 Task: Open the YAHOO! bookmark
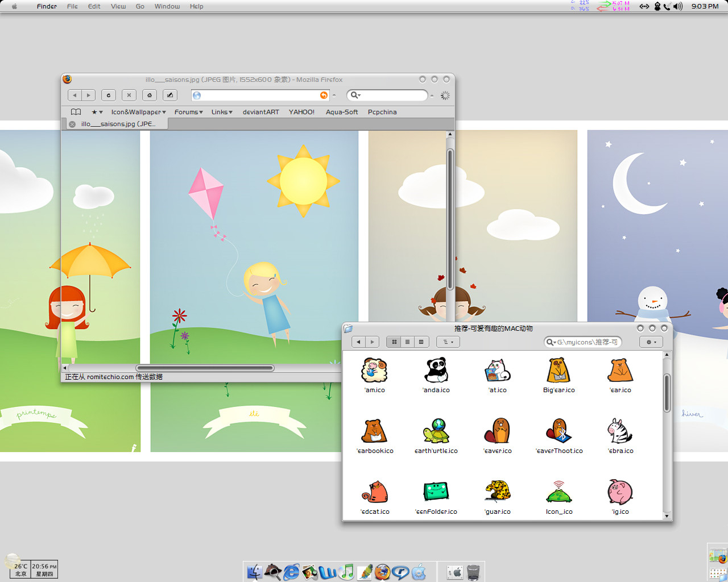[301, 112]
